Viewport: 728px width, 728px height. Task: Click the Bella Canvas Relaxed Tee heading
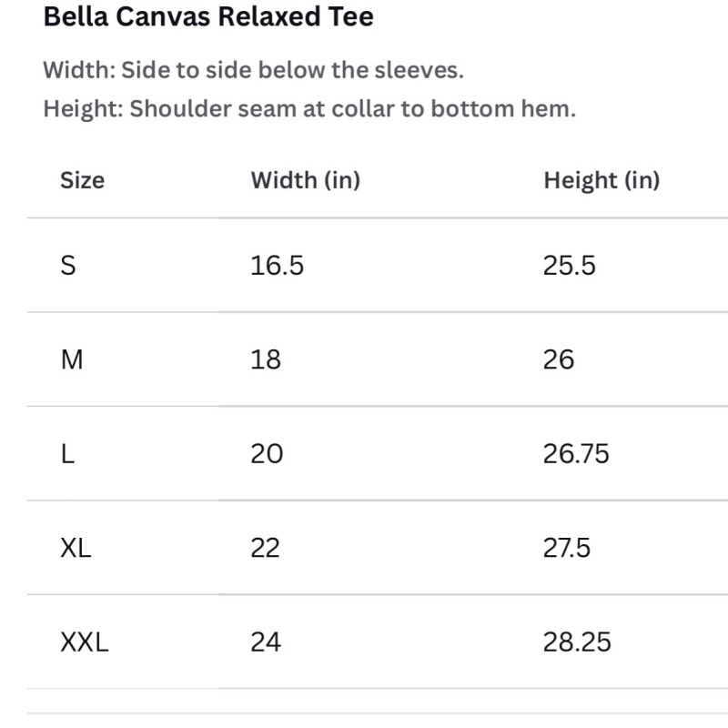[x=208, y=16]
